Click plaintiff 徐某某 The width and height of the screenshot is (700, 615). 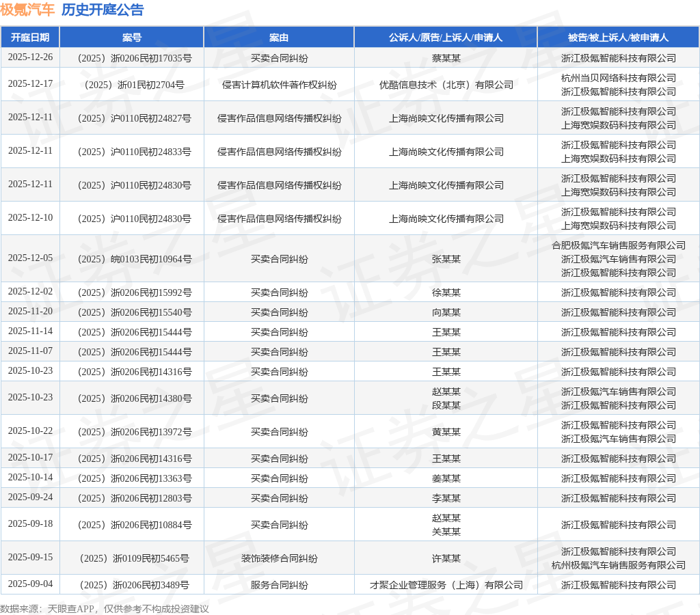click(446, 292)
